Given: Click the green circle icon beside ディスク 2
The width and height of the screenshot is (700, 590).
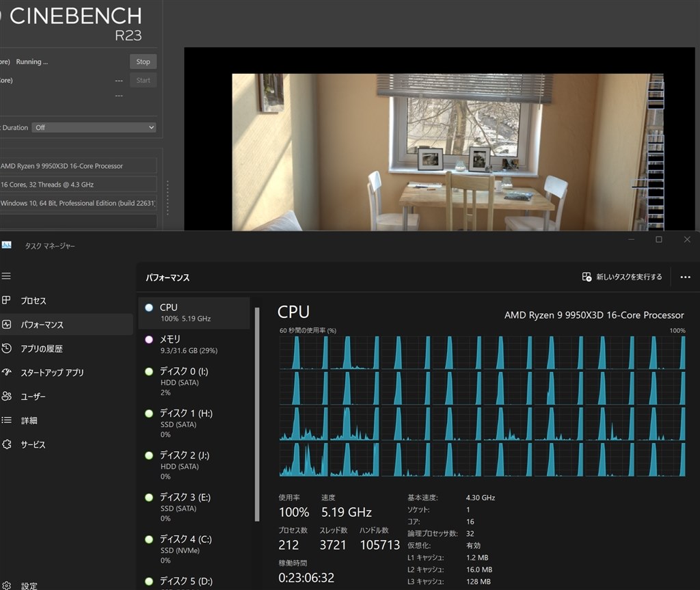Looking at the screenshot, I should tap(149, 455).
